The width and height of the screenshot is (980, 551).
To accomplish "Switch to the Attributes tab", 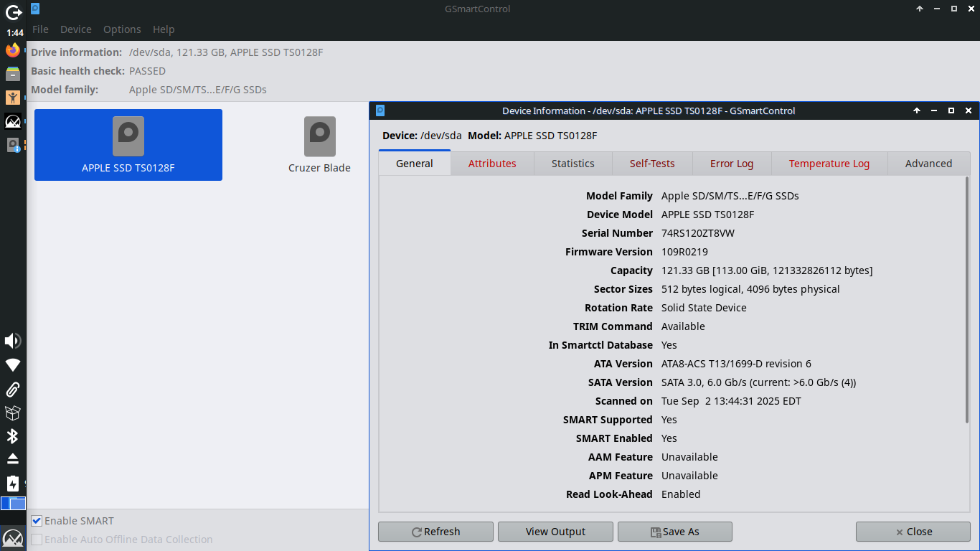I will pos(492,163).
